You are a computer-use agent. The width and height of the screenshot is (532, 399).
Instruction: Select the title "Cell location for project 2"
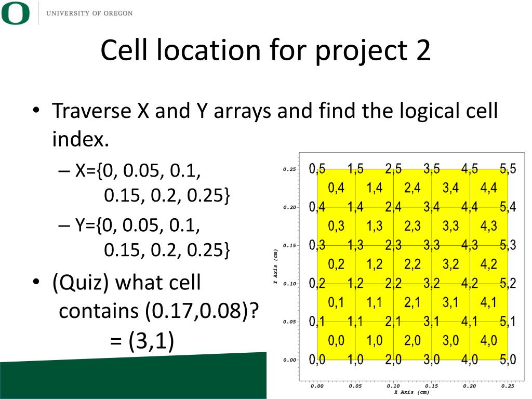coord(265,50)
